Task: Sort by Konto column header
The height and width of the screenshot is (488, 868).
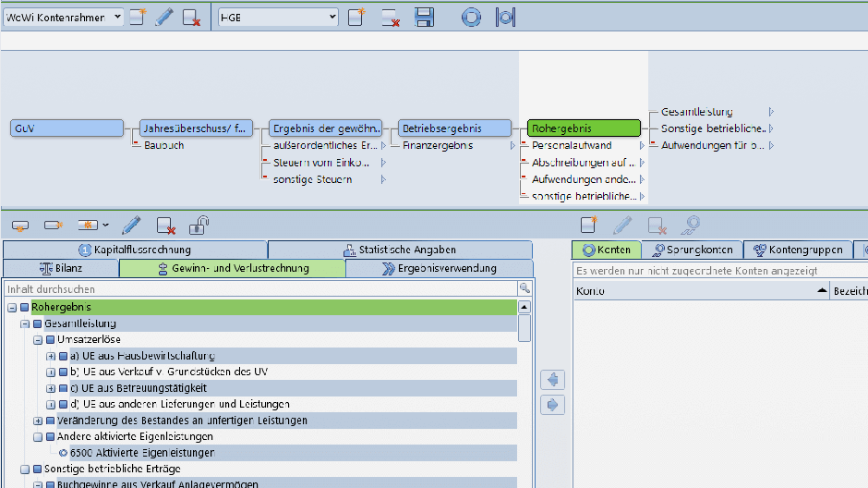Action: coord(701,291)
